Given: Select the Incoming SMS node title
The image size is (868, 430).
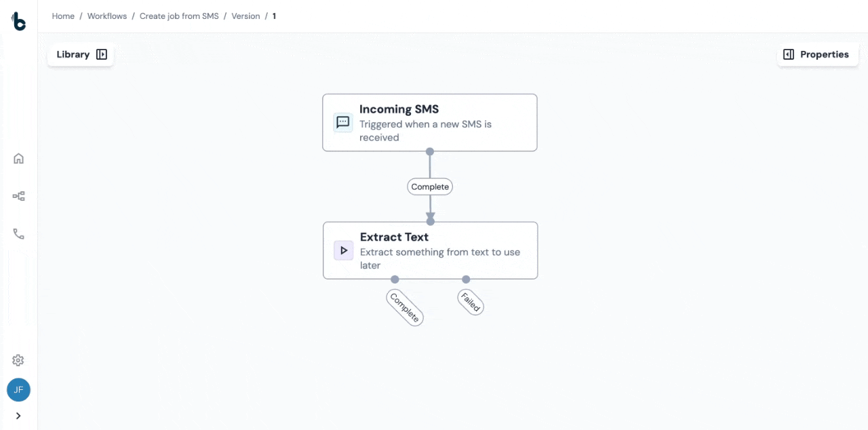Looking at the screenshot, I should (399, 109).
